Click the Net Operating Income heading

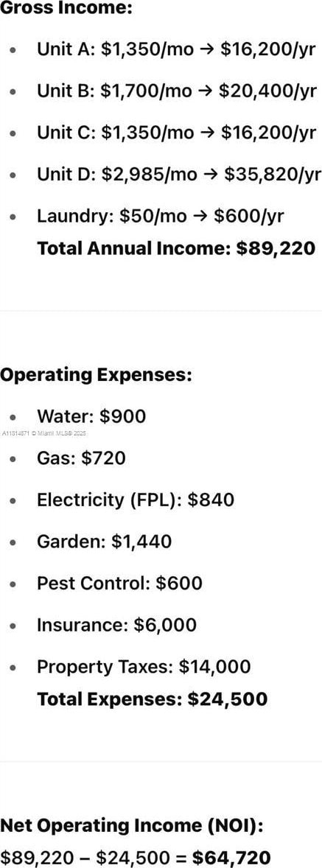coord(132,826)
